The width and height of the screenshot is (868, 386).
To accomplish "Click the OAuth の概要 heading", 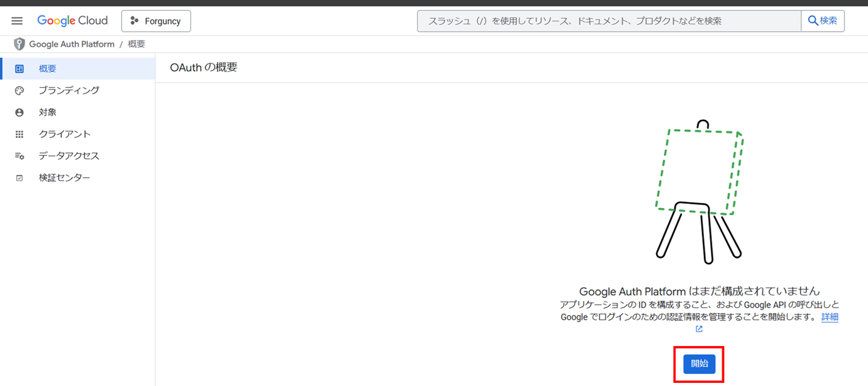I will 203,67.
